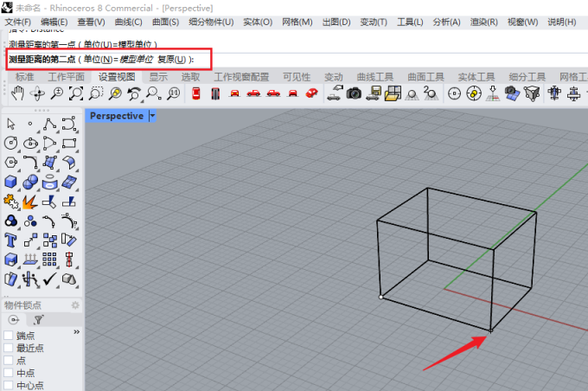Switch to the 实体工具 toolbar tab

pos(476,77)
